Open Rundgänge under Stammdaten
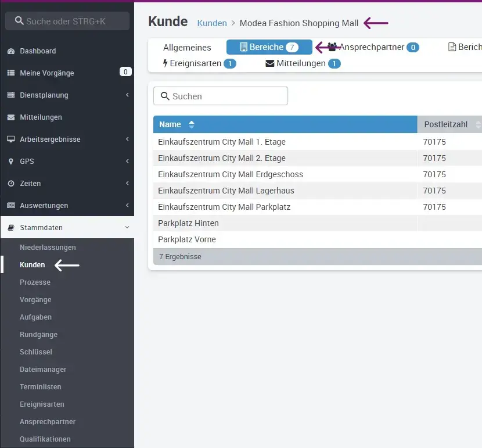This screenshot has width=482, height=448. pyautogui.click(x=38, y=335)
